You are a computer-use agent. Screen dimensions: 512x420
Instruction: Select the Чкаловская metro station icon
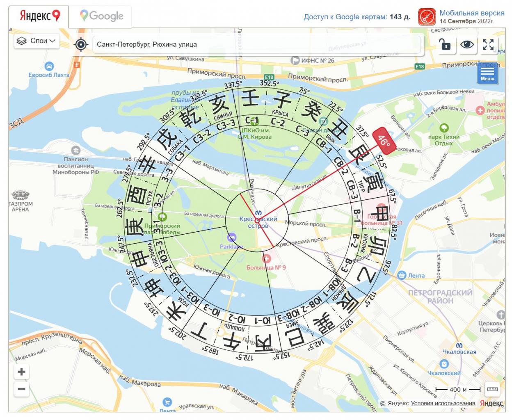[459, 345]
